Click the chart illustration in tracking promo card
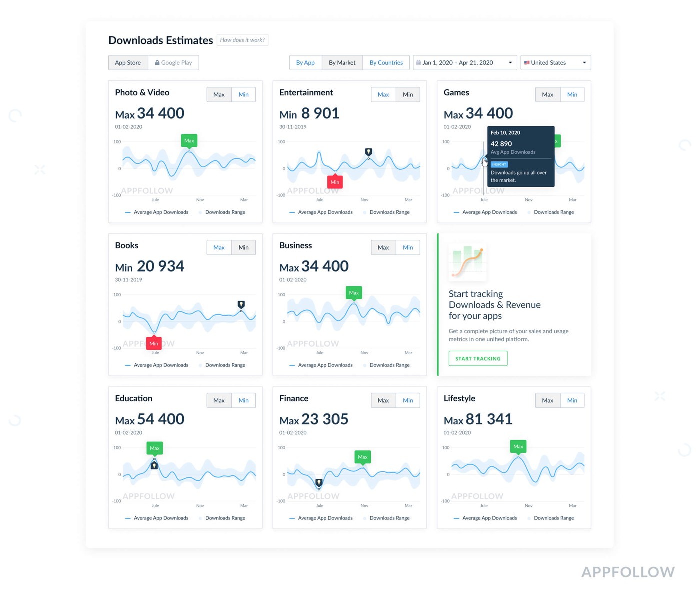 point(468,261)
